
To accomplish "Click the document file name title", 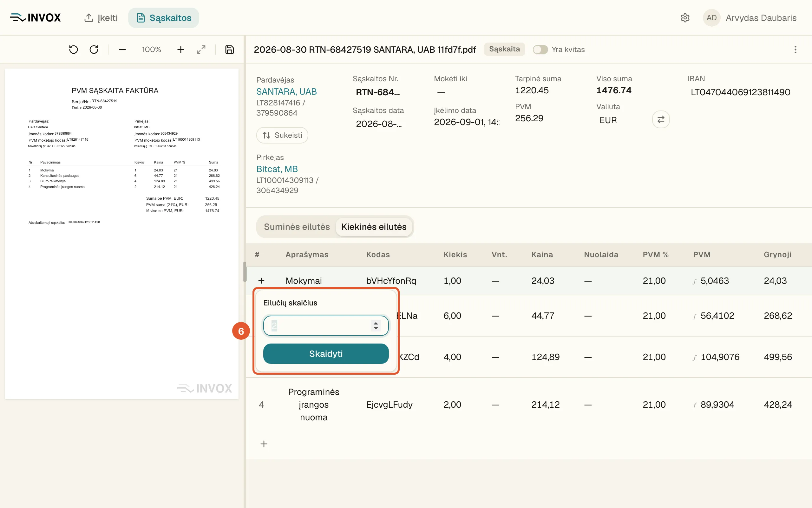I will tap(365, 50).
